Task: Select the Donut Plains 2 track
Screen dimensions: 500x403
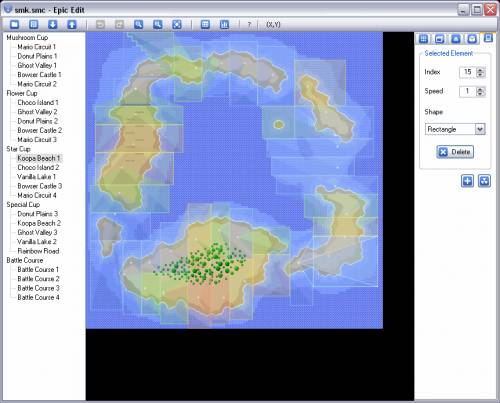Action: (x=38, y=121)
